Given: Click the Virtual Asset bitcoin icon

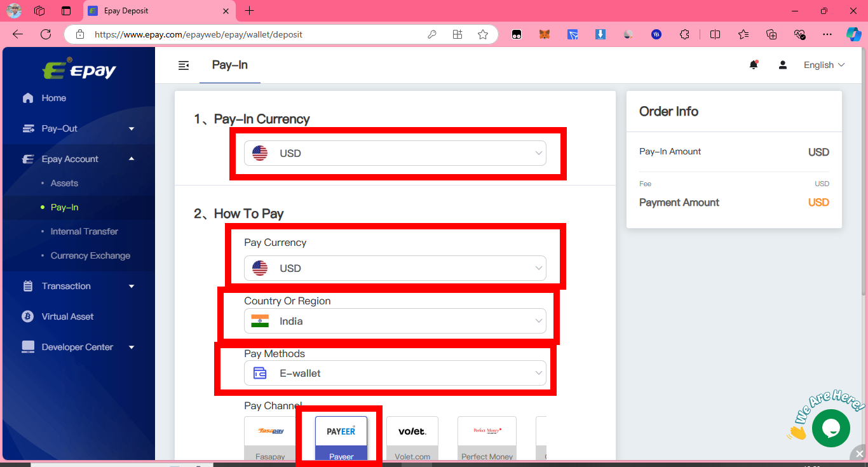Looking at the screenshot, I should pos(27,316).
